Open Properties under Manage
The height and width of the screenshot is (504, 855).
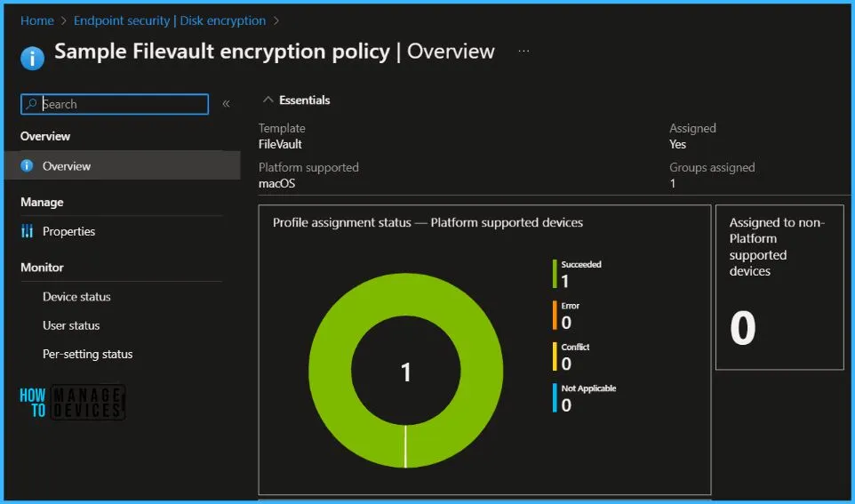(x=68, y=231)
